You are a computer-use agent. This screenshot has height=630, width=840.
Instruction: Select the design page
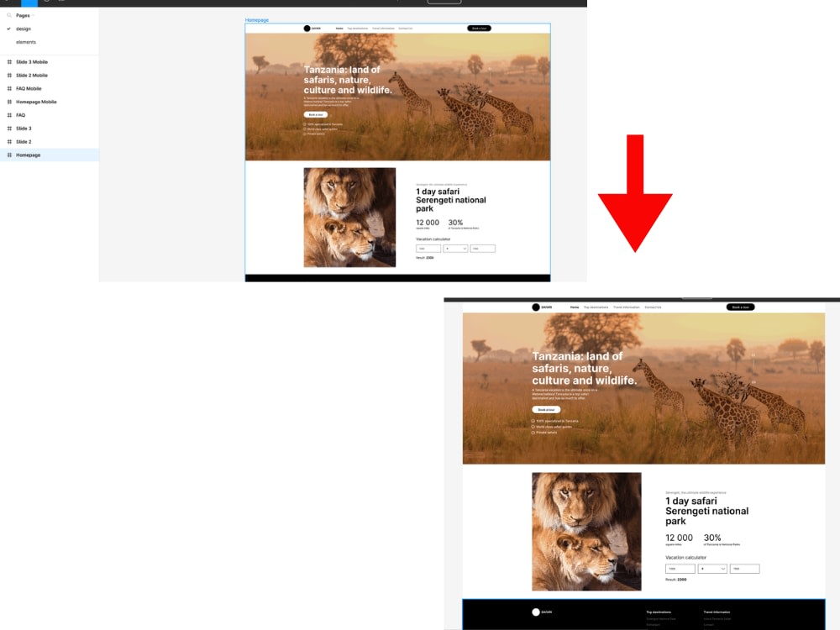23,29
